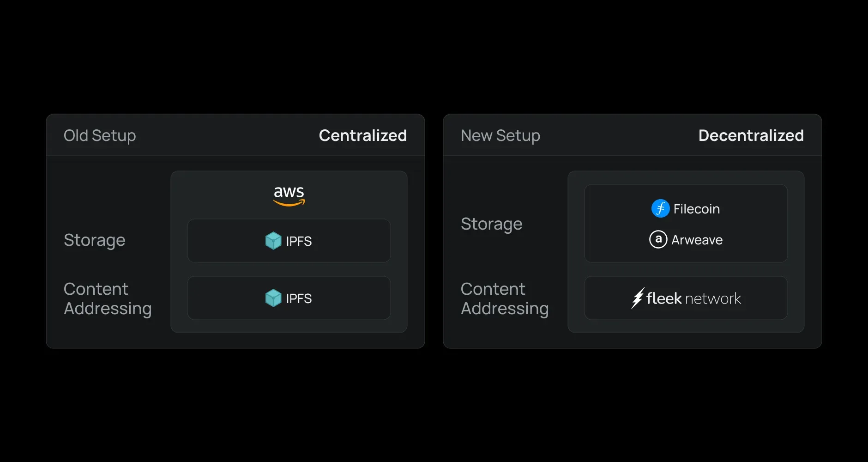
Task: Click the IPFS text in Old Setup Content Addressing box
Action: 299,298
